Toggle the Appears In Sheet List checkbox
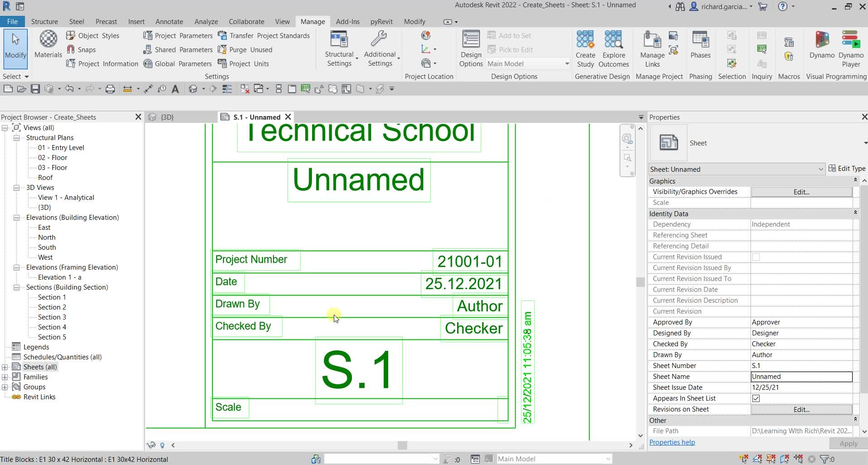 click(x=756, y=398)
